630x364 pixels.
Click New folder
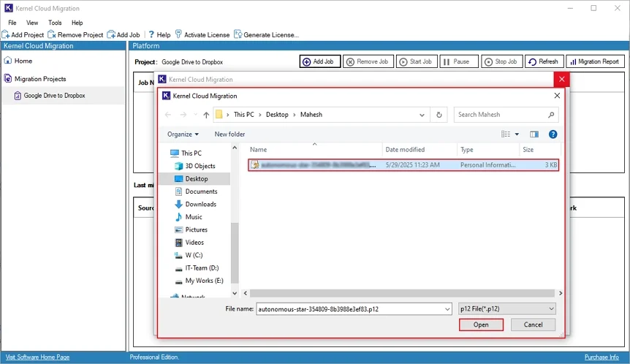pyautogui.click(x=229, y=134)
